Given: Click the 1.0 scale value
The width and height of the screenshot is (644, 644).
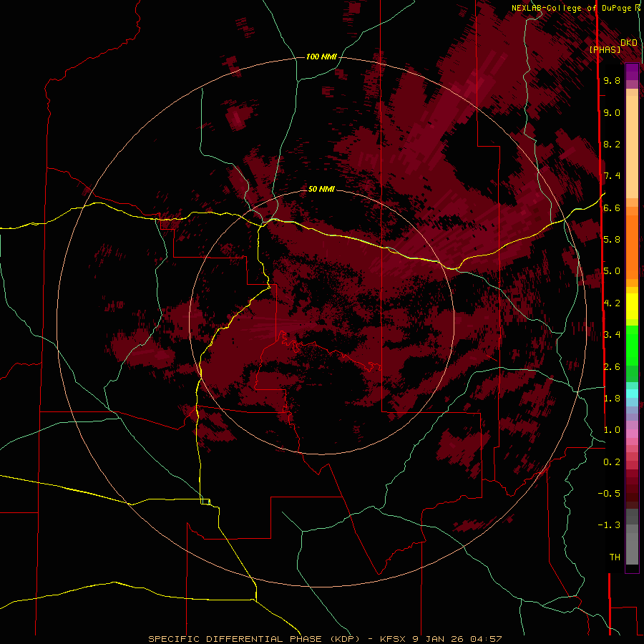Looking at the screenshot, I should [x=612, y=430].
